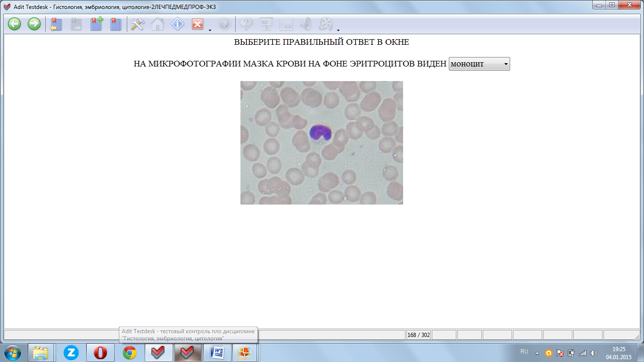
Task: Click the orange circle tray icon
Action: click(549, 353)
